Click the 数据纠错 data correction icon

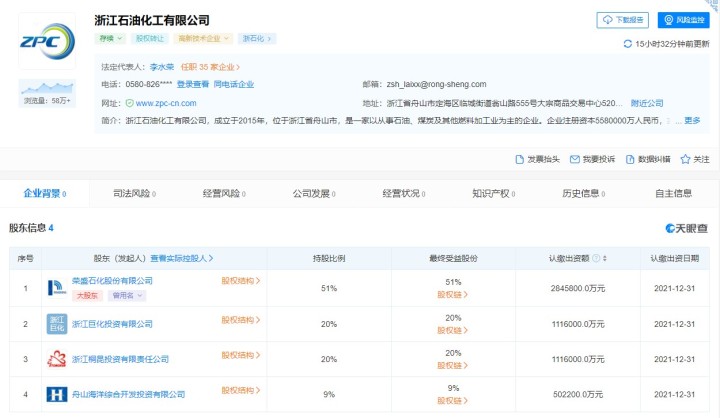pyautogui.click(x=630, y=159)
